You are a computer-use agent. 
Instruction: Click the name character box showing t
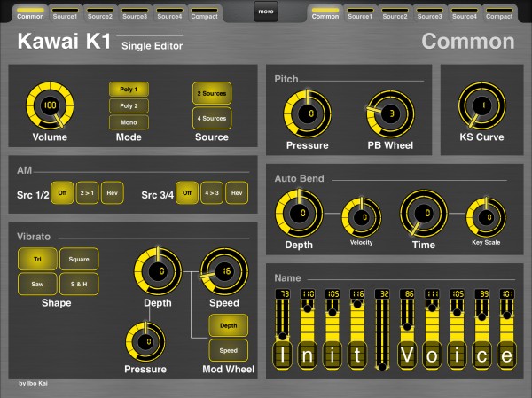[x=357, y=355]
